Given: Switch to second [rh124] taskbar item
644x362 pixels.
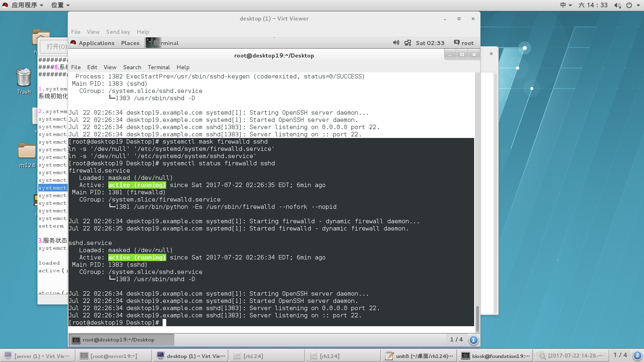Looking at the screenshot, I should [x=343, y=356].
